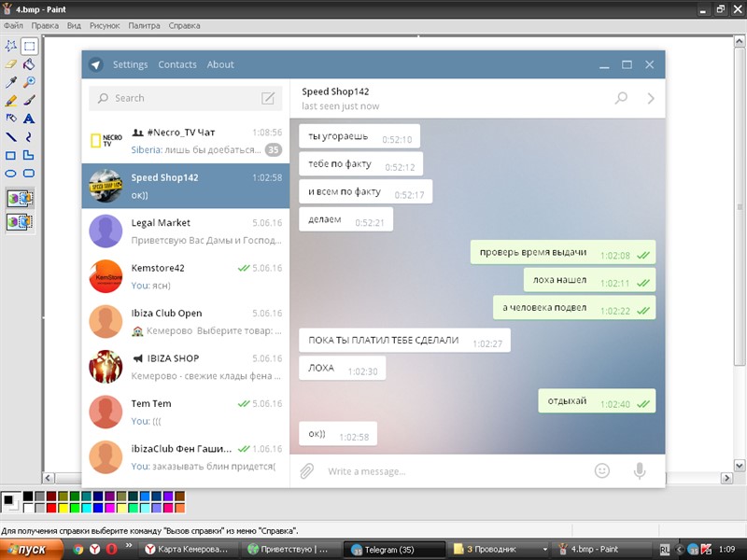747x560 pixels.
Task: Open Telegram Settings
Action: (x=130, y=64)
